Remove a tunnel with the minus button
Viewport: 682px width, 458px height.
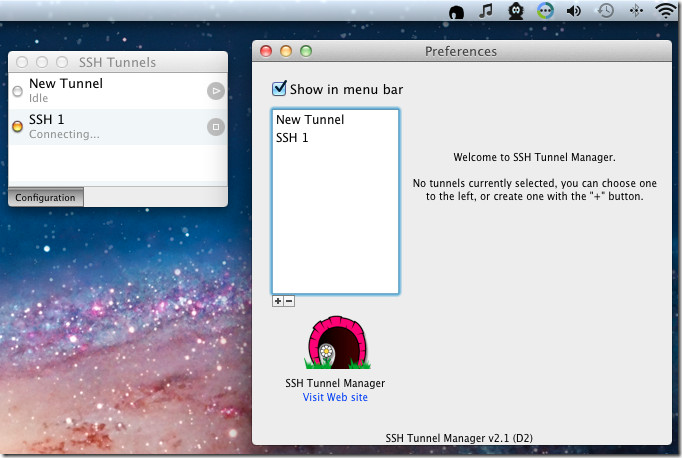[289, 301]
